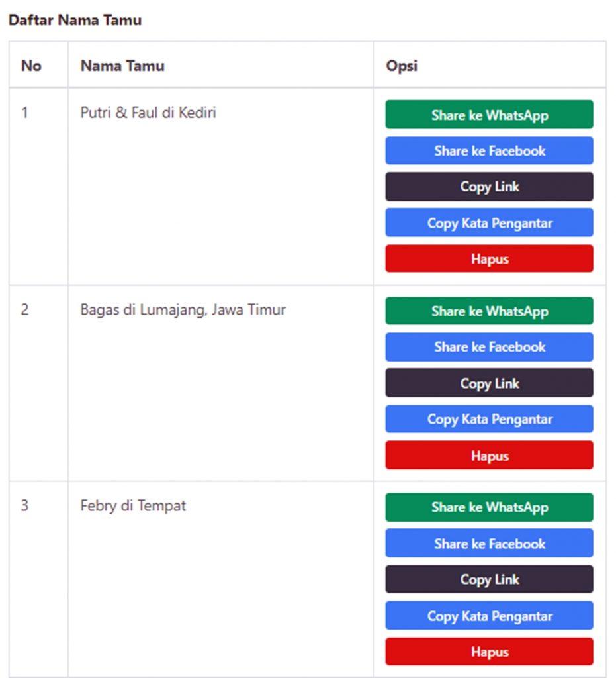Hapus the Bagas di Lumajang guest row
This screenshot has height=678, width=616.
[489, 456]
